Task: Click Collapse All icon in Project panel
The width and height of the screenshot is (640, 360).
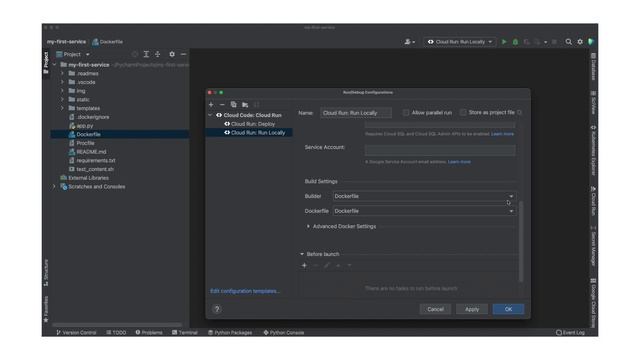Action: [158, 54]
